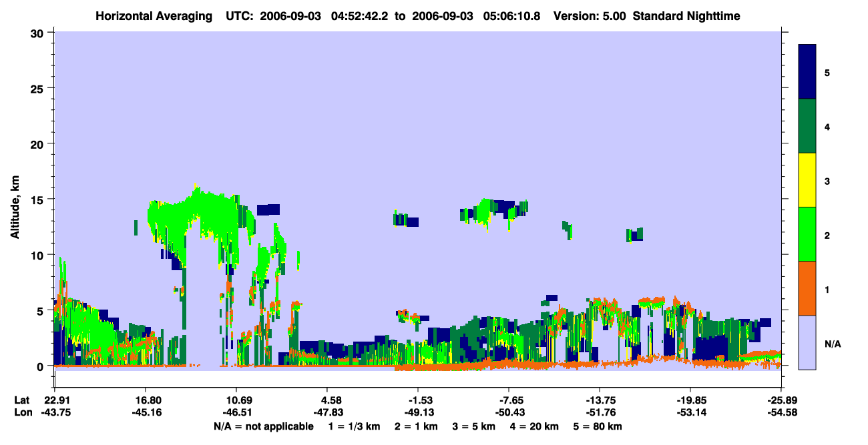Click legend text '5 = 80 km'
The image size is (868, 445).
[598, 426]
